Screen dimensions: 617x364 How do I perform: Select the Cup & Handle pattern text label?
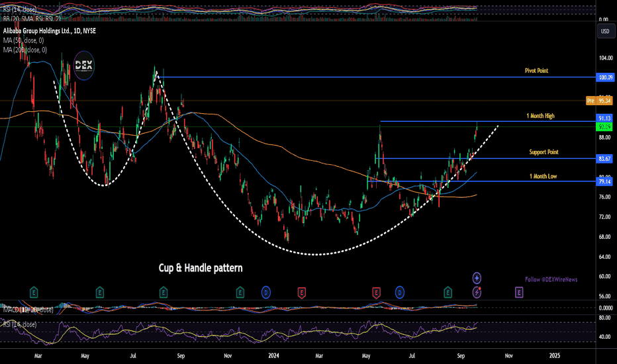pyautogui.click(x=201, y=268)
